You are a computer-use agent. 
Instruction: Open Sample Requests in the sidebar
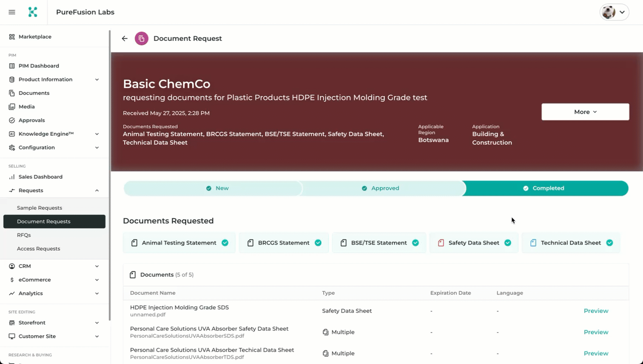click(x=54, y=208)
